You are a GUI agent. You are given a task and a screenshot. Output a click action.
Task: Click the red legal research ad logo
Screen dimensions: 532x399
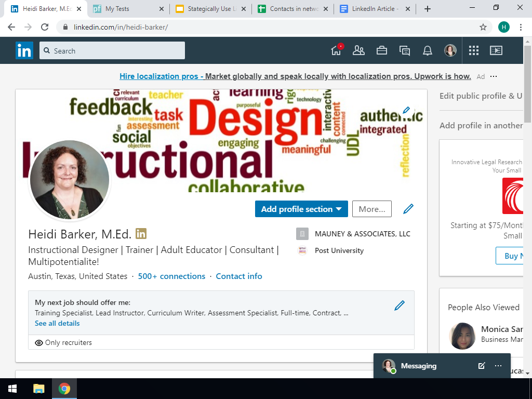click(x=513, y=196)
